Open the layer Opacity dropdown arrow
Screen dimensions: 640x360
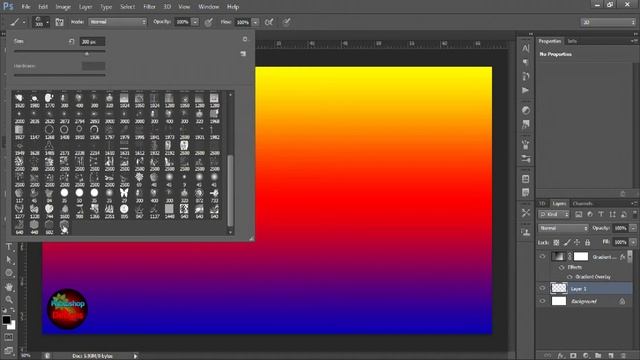(x=633, y=228)
